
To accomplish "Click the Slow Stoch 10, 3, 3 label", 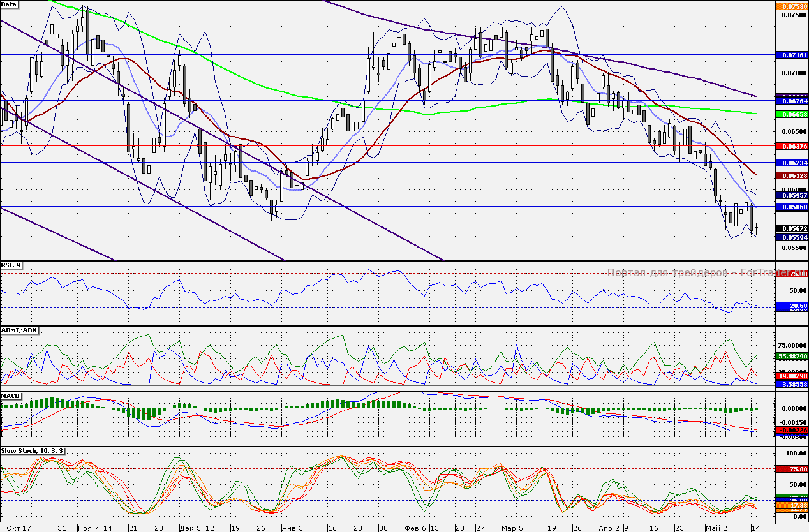I will click(33, 451).
